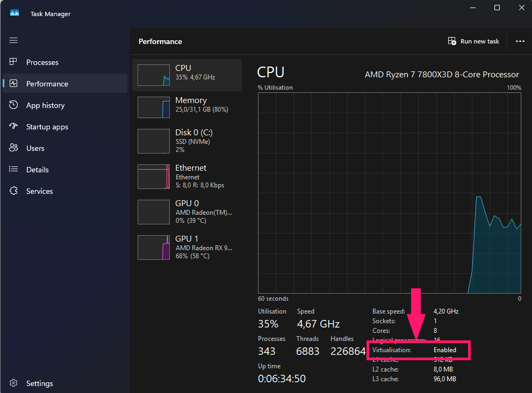Click GPU 1 usage 68% (58 °C)
This screenshot has width=532, height=393.
coord(192,256)
